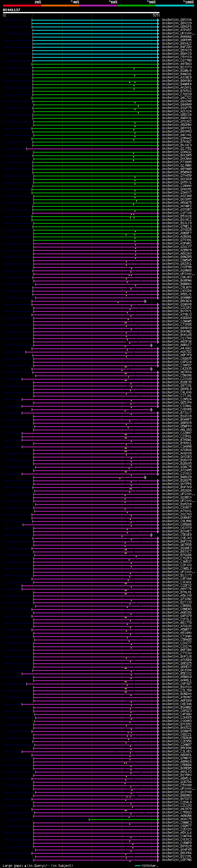This screenshot has height=868, width=197.
Task: Click the short green alignment bar for UniRef100_A0AI75
Action: pyautogui.click(x=124, y=819)
